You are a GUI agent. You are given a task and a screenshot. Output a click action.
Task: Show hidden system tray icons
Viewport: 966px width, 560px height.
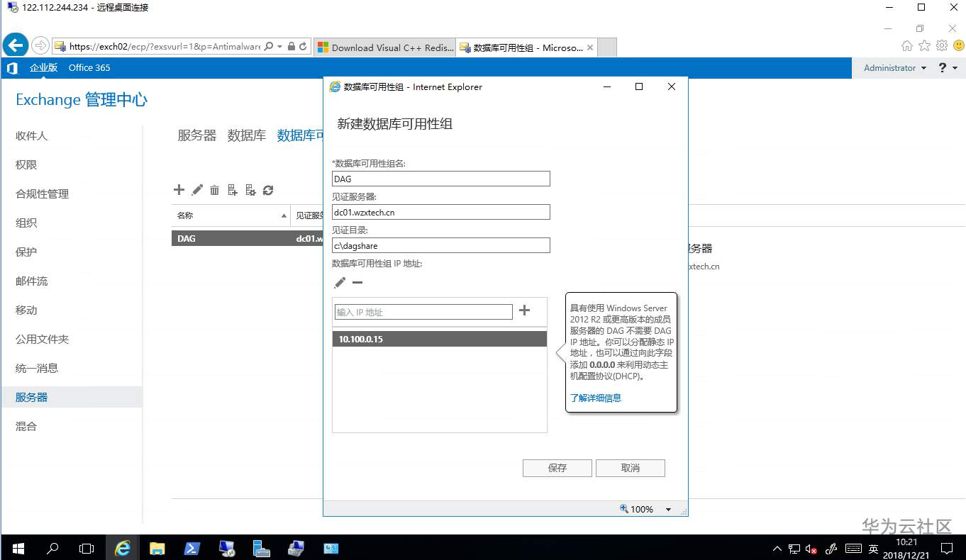tap(778, 548)
